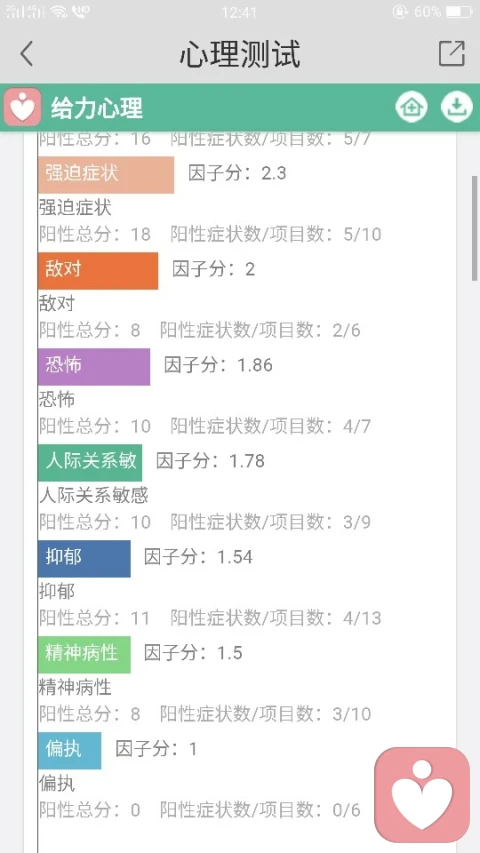Select the blue 抑郁 bar
Image resolution: width=480 pixels, height=853 pixels.
click(x=84, y=558)
